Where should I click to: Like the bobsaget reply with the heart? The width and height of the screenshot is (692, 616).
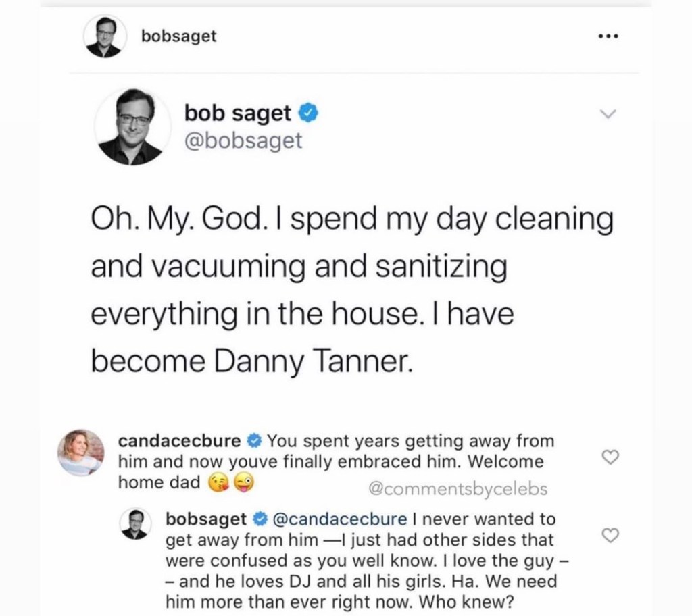click(x=610, y=536)
